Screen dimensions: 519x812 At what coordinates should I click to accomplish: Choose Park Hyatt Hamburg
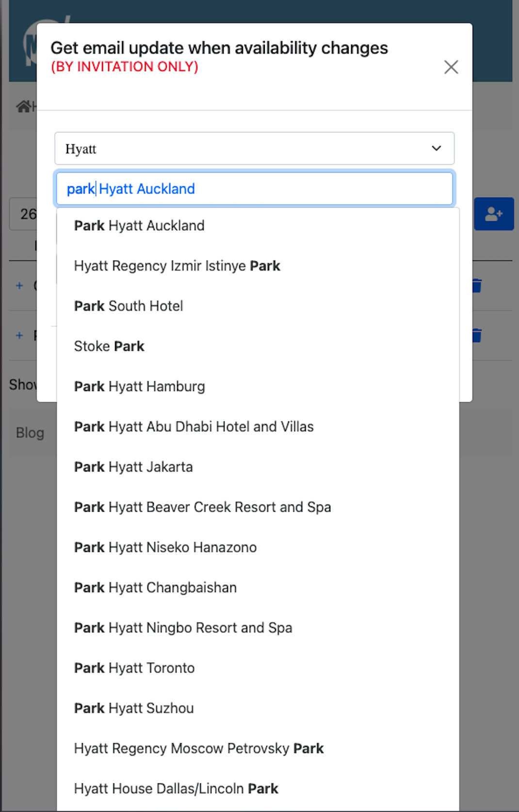click(258, 387)
